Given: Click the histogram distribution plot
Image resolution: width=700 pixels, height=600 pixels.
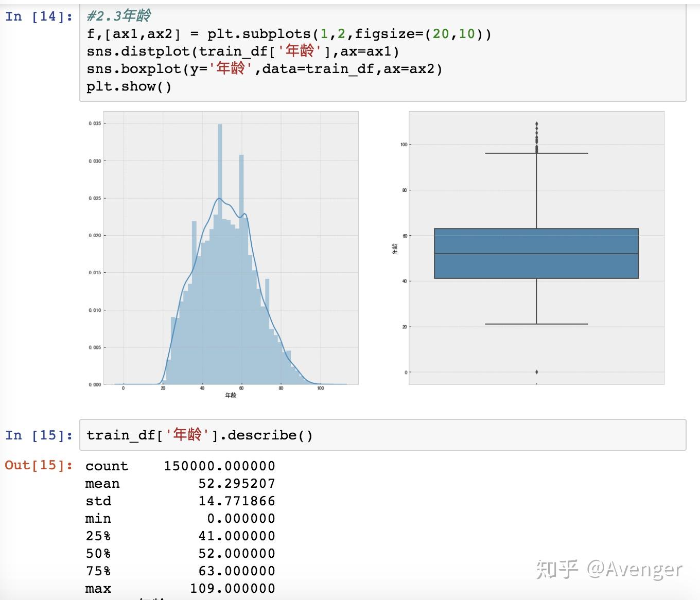Looking at the screenshot, I should tap(231, 248).
